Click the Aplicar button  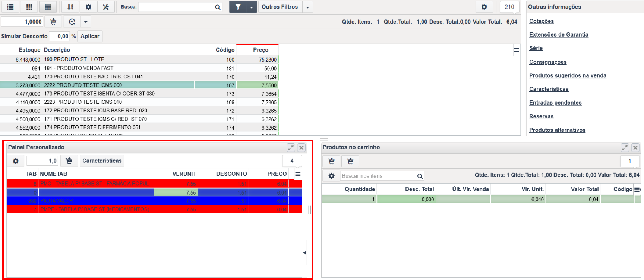click(90, 36)
